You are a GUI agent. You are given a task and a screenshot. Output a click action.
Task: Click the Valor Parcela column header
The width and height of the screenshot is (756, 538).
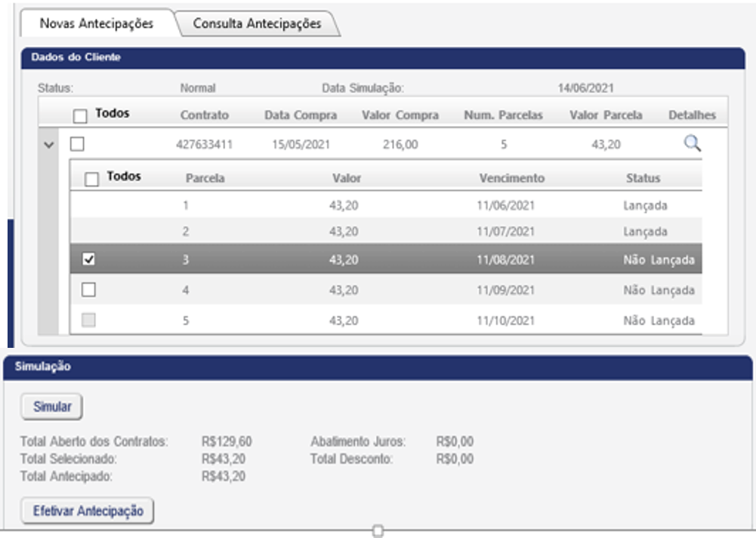(x=606, y=115)
